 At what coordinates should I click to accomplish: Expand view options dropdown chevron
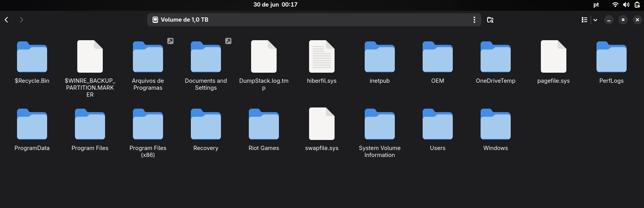[x=595, y=20]
